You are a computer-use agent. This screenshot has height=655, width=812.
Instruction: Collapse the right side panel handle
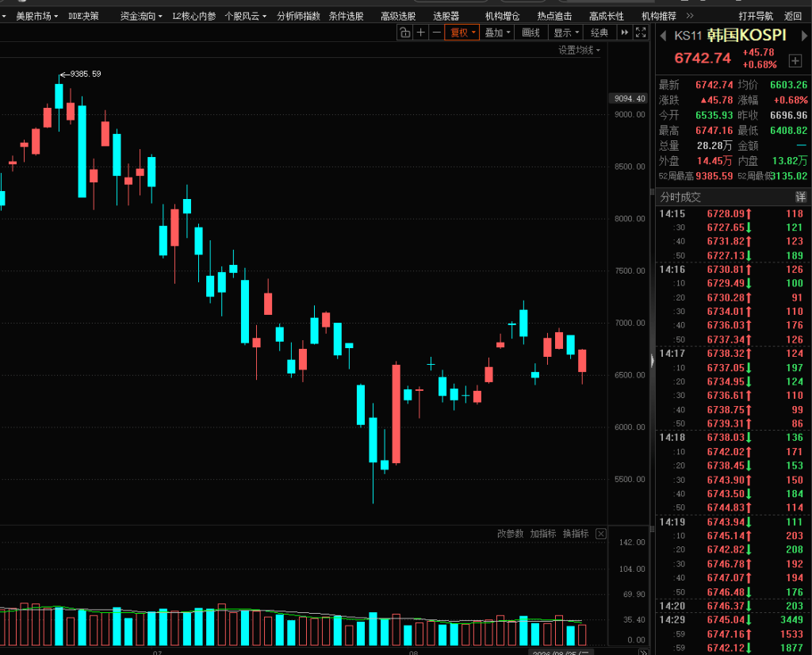click(x=653, y=361)
